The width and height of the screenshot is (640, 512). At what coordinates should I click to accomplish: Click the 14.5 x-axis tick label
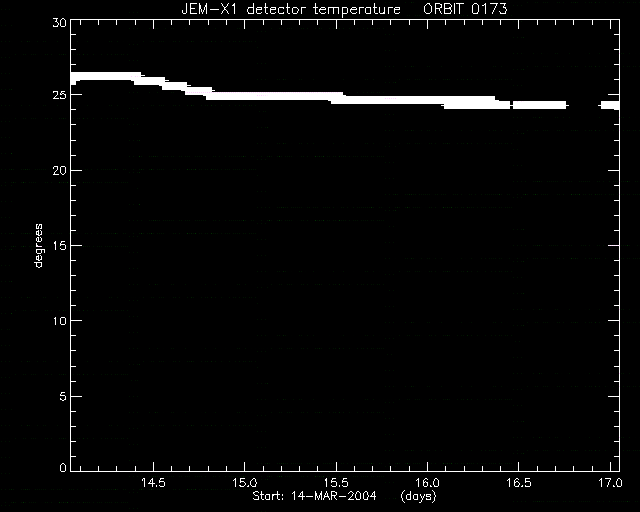point(153,483)
